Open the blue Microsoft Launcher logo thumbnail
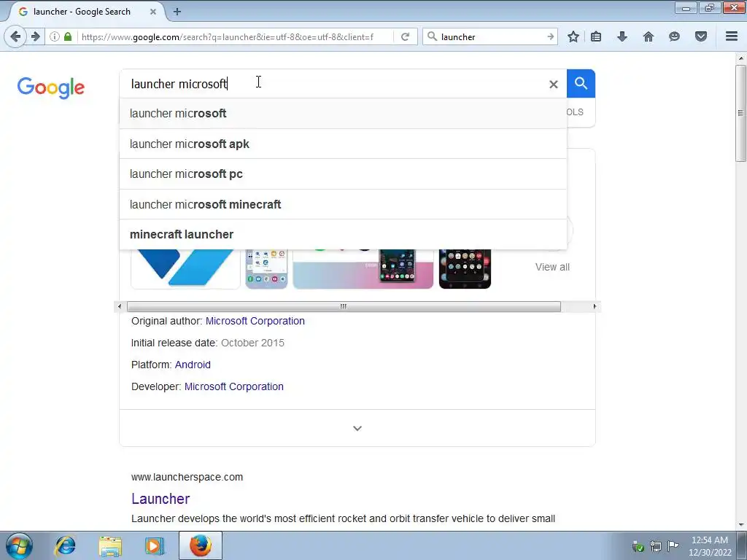Screen dimensions: 747x560 [185, 269]
